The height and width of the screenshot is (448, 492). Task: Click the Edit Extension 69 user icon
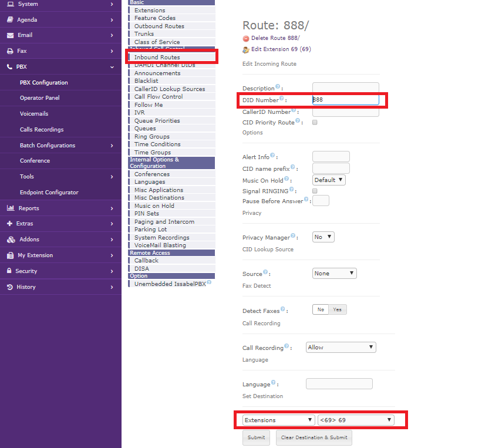coord(246,50)
